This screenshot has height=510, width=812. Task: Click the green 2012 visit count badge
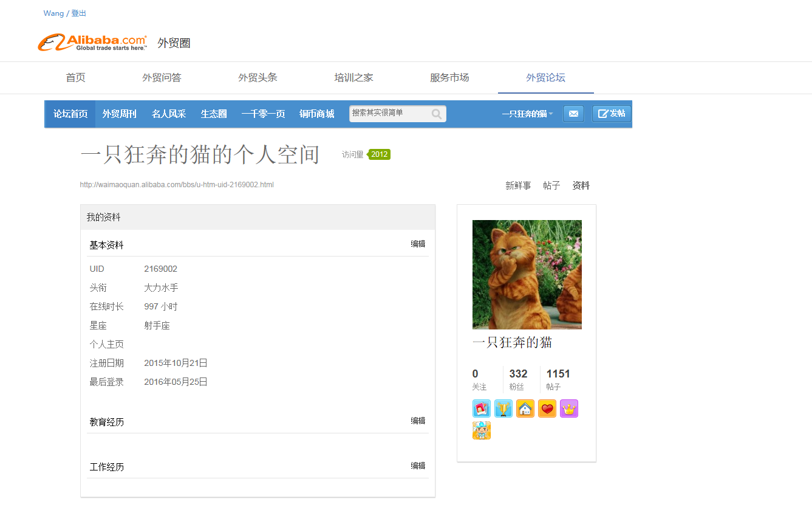(x=380, y=154)
